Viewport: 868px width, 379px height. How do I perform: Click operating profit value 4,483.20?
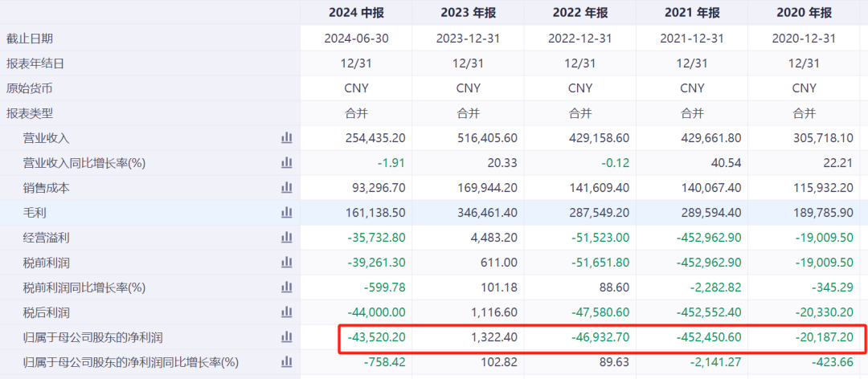tap(493, 238)
